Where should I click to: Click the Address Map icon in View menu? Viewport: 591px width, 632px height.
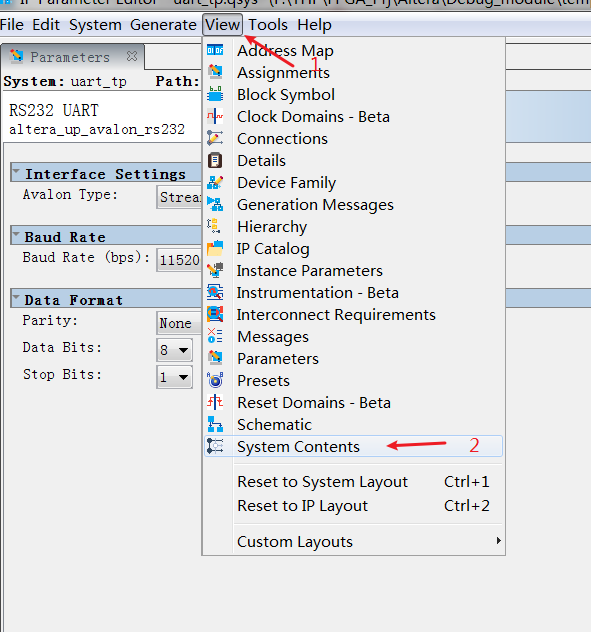point(215,50)
